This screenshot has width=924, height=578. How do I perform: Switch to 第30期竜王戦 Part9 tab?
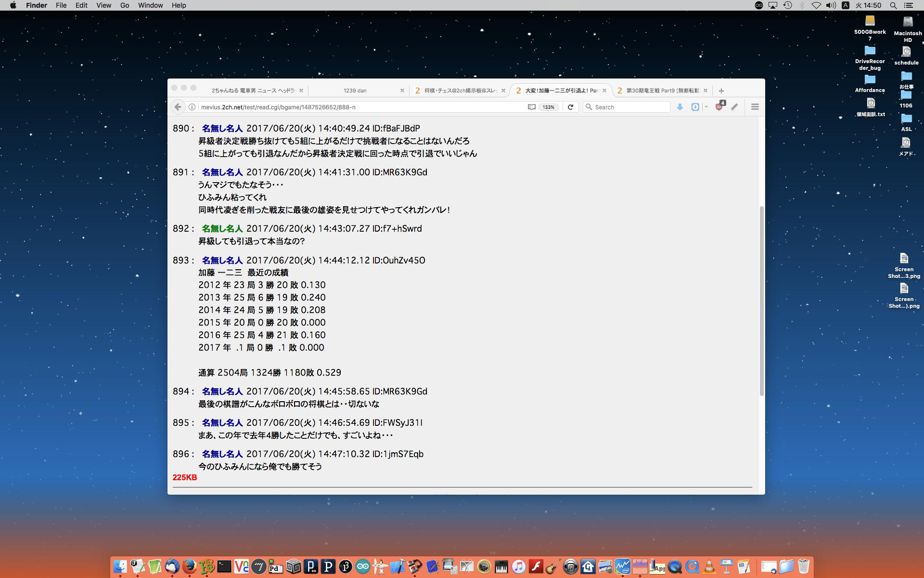(662, 91)
